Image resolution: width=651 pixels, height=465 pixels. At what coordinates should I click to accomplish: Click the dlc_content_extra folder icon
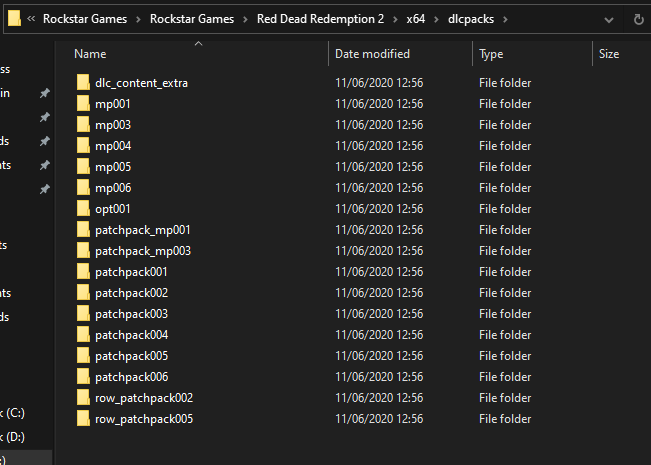pos(83,82)
